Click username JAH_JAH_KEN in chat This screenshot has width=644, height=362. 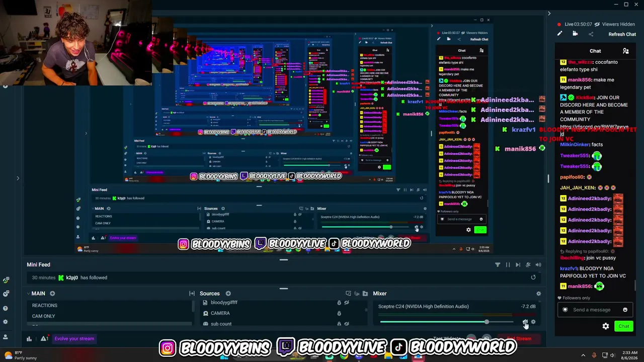[x=579, y=188]
